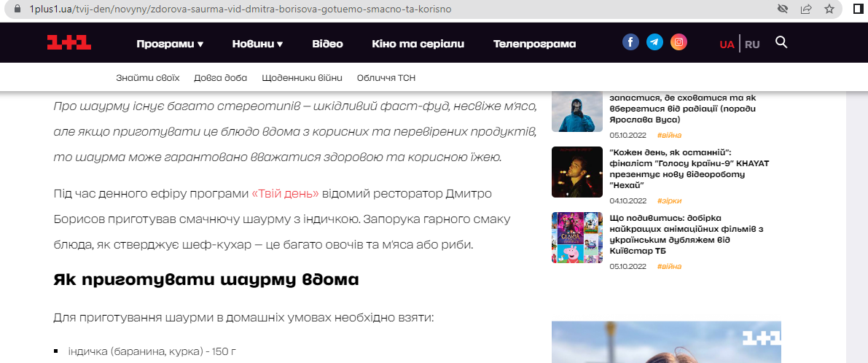Bookmark this page with the star icon

(829, 9)
